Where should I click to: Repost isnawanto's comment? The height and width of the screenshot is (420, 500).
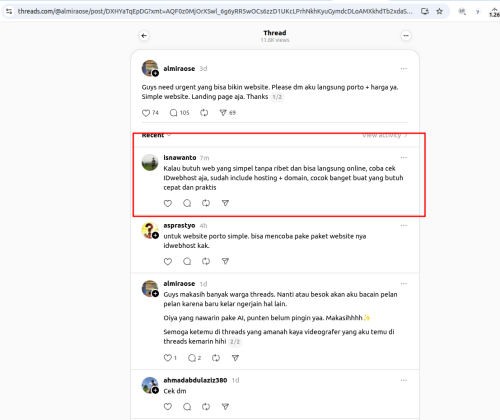(x=206, y=203)
